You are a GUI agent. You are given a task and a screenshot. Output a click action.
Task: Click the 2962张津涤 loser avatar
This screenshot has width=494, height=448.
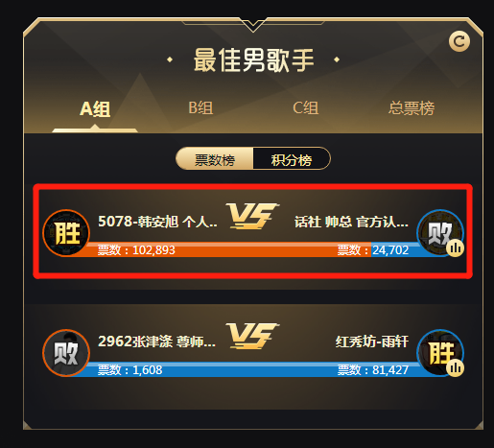[66, 353]
